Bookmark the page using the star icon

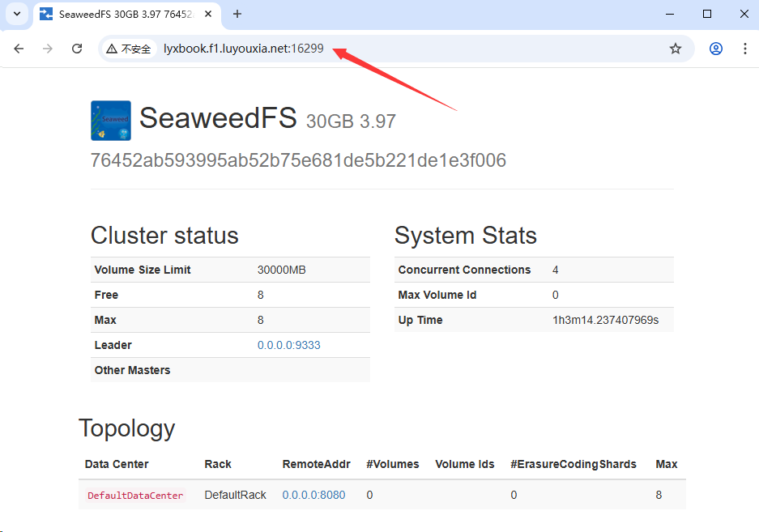[x=676, y=49]
